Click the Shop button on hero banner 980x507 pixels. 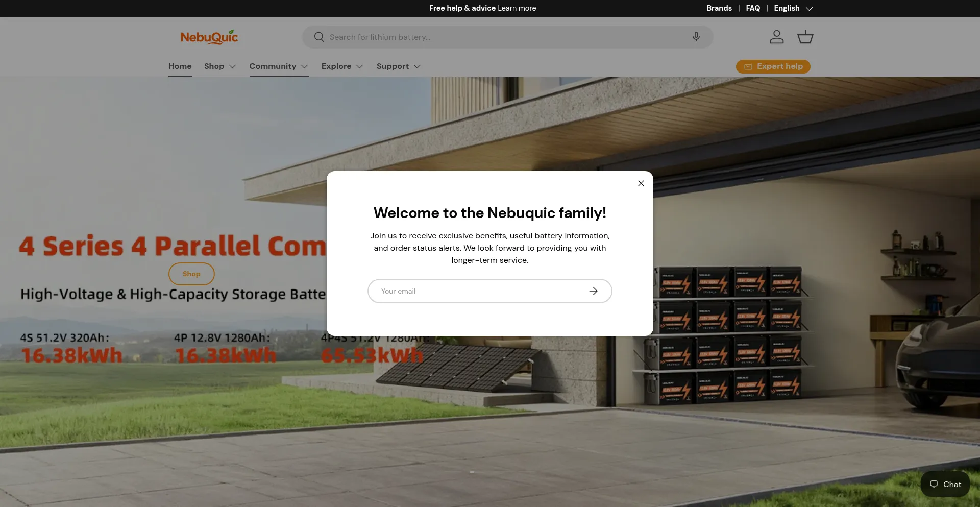click(191, 274)
